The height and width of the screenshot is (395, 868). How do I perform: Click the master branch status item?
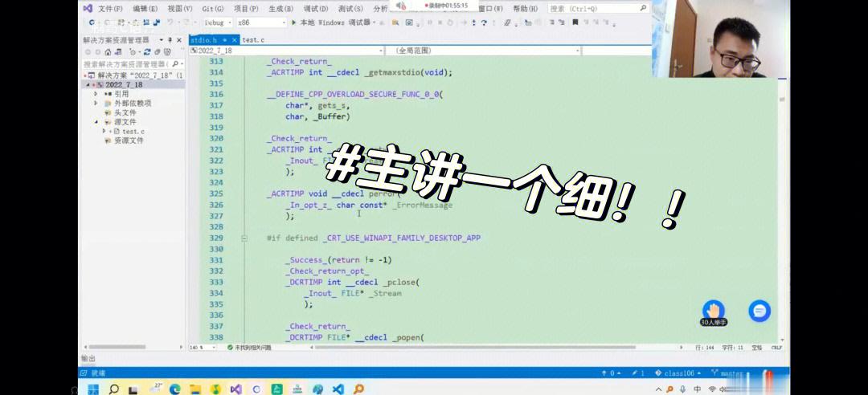click(x=727, y=373)
